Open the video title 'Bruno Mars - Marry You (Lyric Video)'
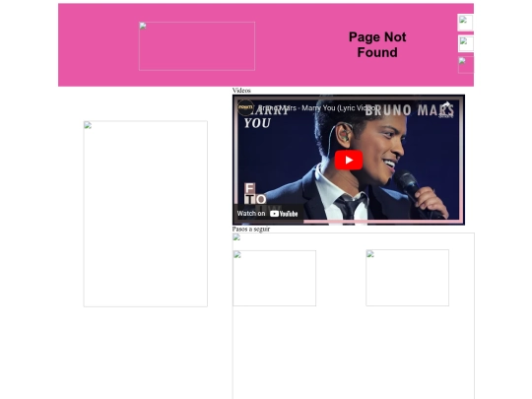 pos(317,108)
